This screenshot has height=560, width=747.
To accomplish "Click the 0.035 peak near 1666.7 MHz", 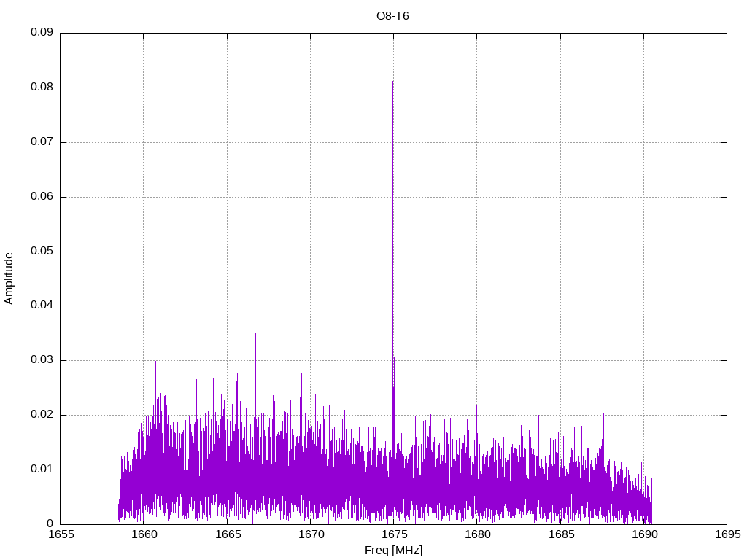I will (255, 334).
